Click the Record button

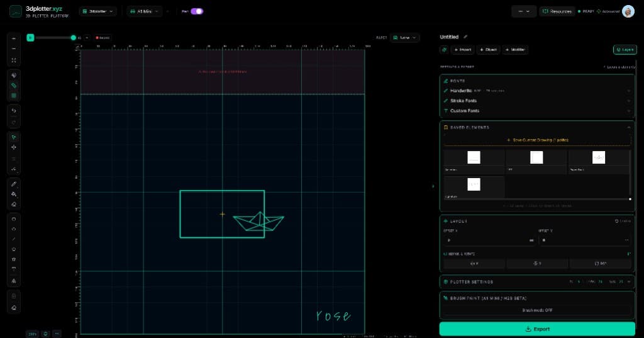pyautogui.click(x=103, y=37)
